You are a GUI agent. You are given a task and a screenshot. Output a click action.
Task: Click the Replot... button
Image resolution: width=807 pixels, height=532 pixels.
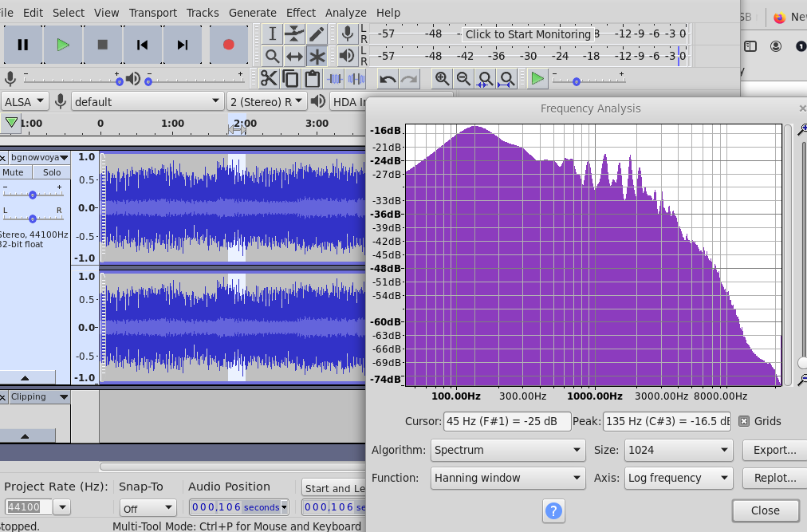coord(774,478)
